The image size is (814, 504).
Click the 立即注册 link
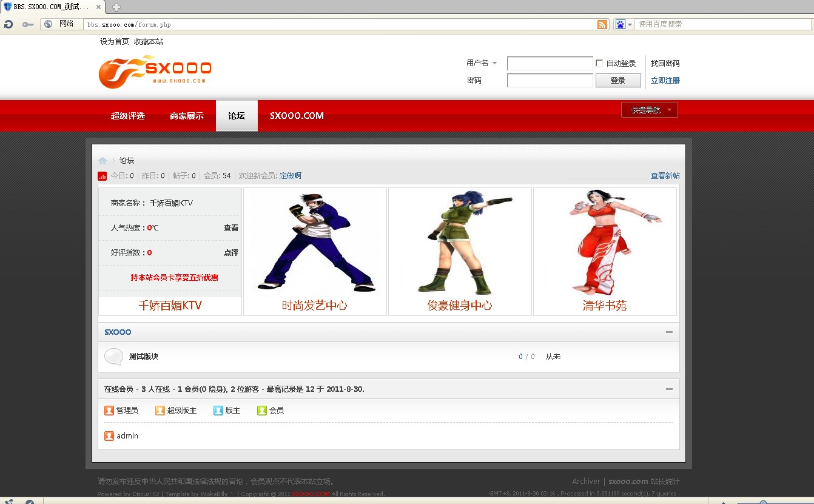(665, 80)
